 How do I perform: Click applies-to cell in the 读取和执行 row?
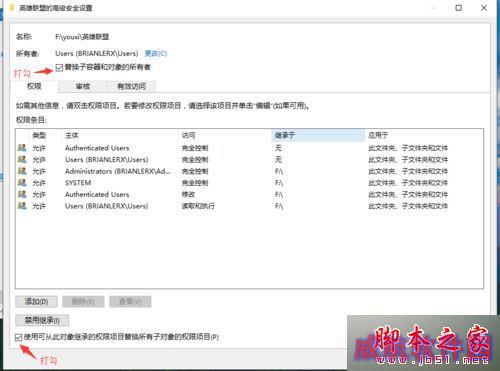(x=408, y=206)
